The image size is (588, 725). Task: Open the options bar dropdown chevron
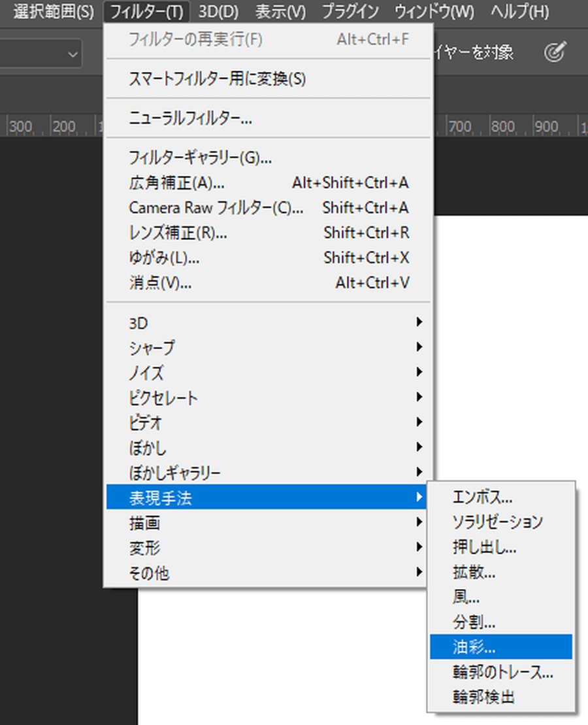pos(73,54)
